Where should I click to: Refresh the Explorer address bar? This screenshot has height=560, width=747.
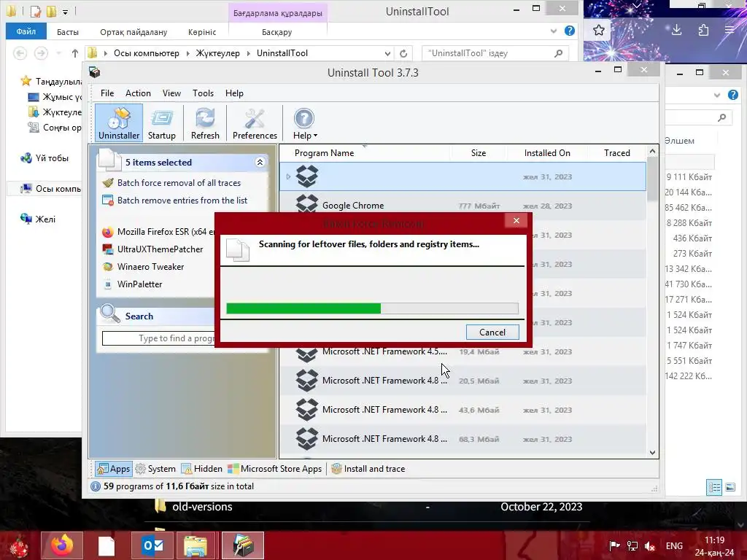tap(403, 53)
